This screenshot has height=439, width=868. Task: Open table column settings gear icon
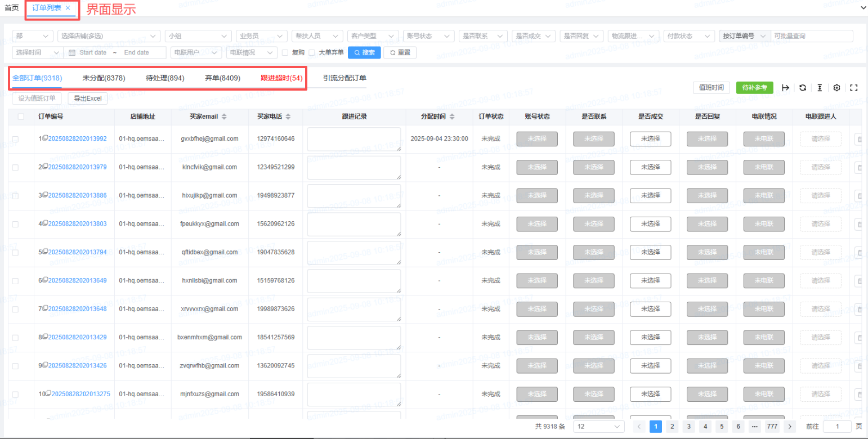[x=836, y=88]
